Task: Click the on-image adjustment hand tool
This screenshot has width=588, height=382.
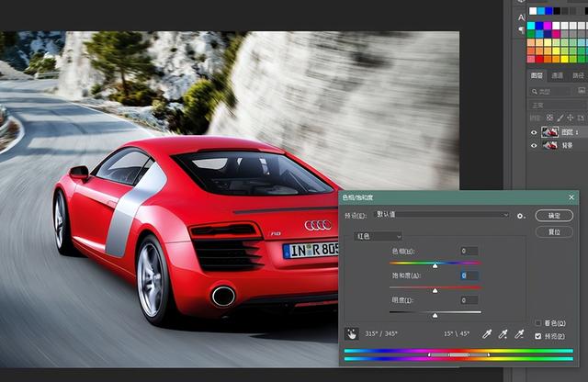Action: click(x=351, y=334)
